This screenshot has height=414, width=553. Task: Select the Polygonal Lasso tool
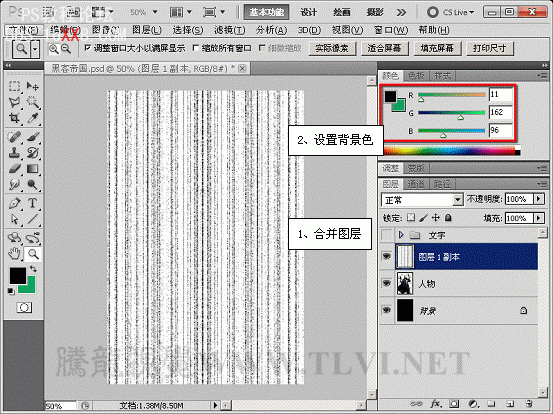click(x=14, y=102)
